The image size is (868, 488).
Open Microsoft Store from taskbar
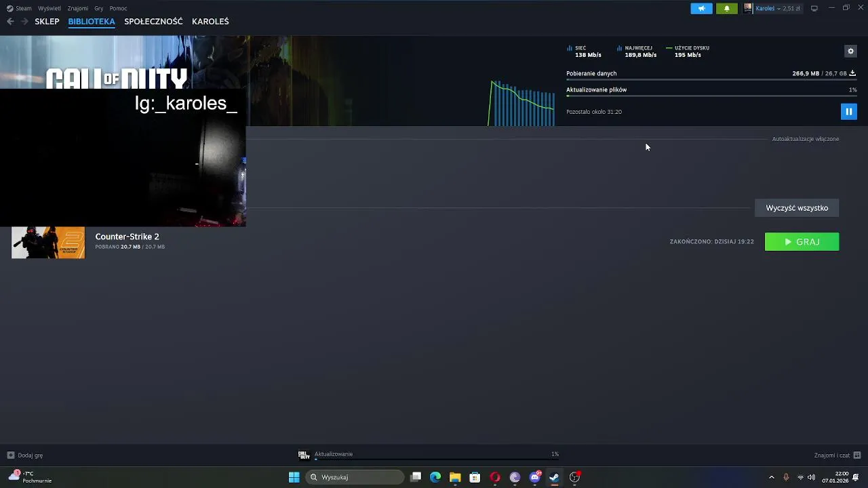point(475,477)
